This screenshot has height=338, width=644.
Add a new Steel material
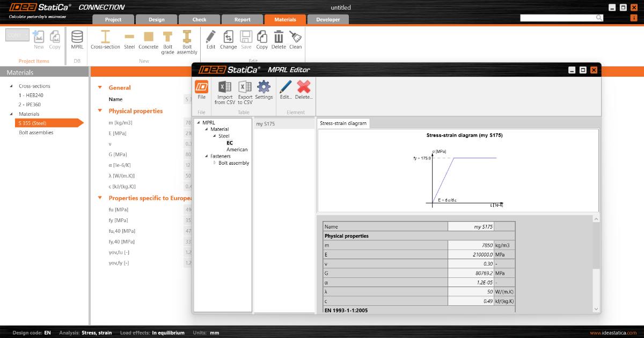point(129,39)
